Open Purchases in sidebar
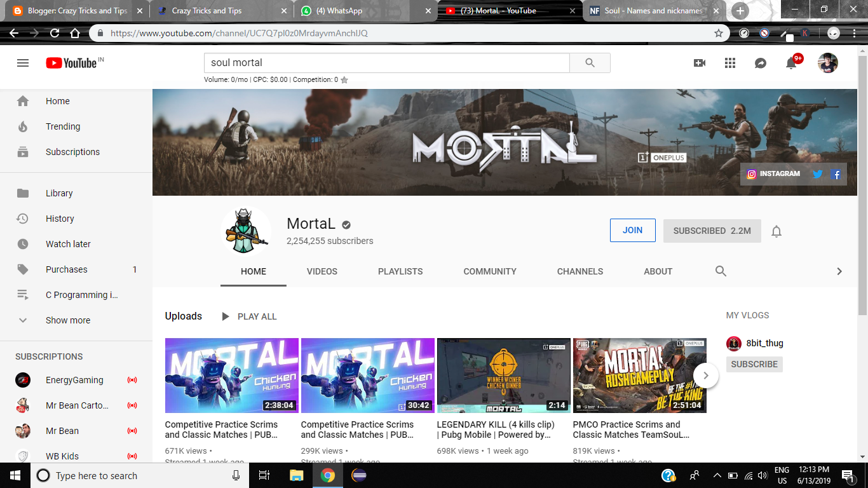 (x=76, y=269)
